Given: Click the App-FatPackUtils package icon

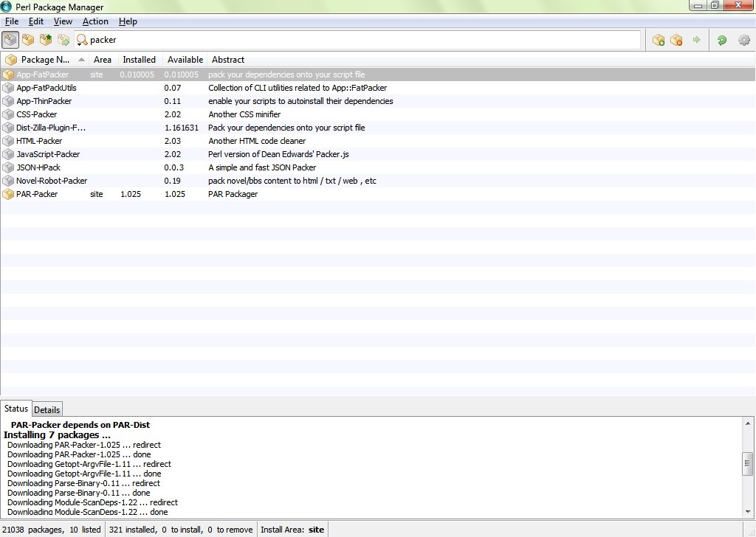Looking at the screenshot, I should pos(8,88).
